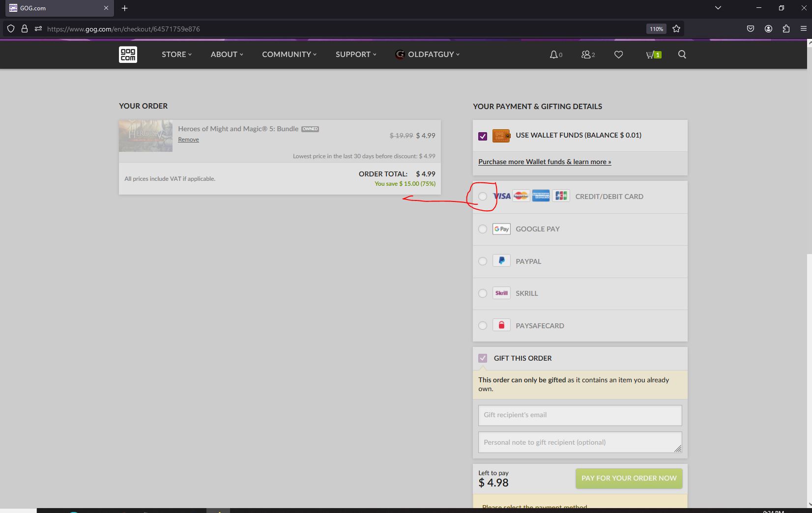This screenshot has width=812, height=513.
Task: Close the GOG.com tab
Action: [x=106, y=8]
